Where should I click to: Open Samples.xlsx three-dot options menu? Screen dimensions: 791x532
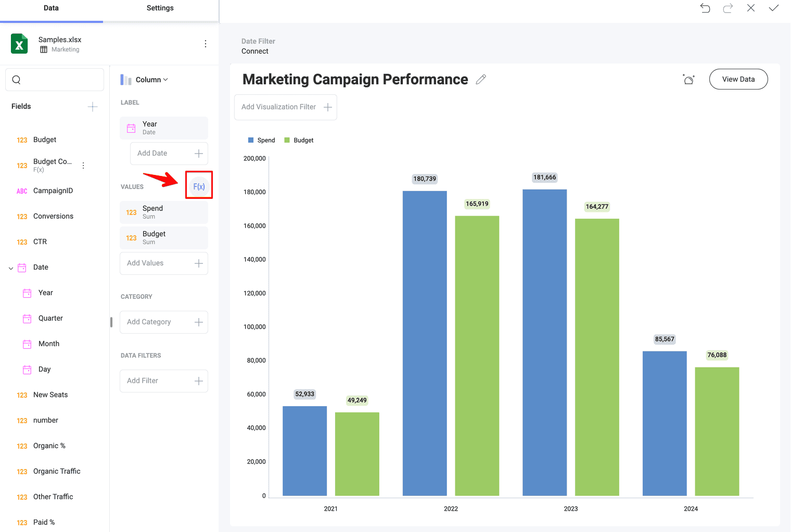click(x=206, y=44)
